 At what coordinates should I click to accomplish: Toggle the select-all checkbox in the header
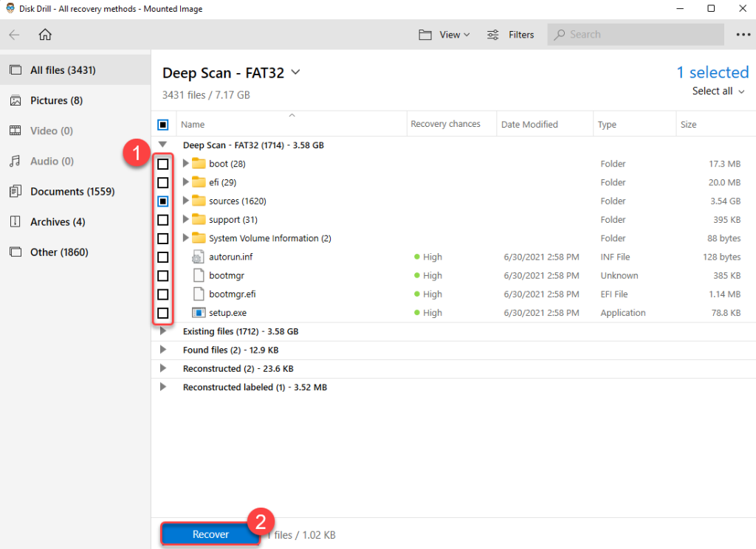(x=163, y=124)
